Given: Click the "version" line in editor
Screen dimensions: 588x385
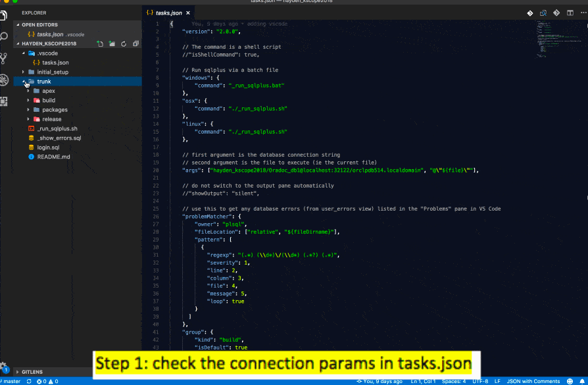Looking at the screenshot, I should point(211,32).
